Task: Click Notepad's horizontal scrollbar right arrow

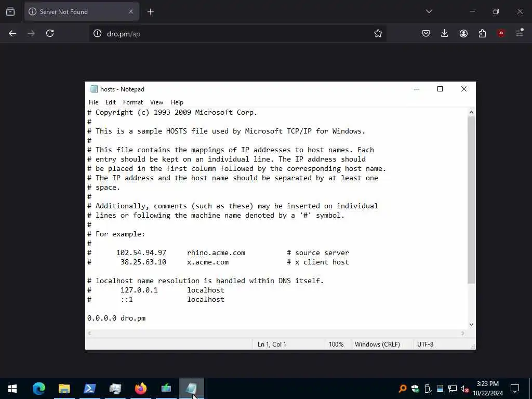Action: click(463, 333)
